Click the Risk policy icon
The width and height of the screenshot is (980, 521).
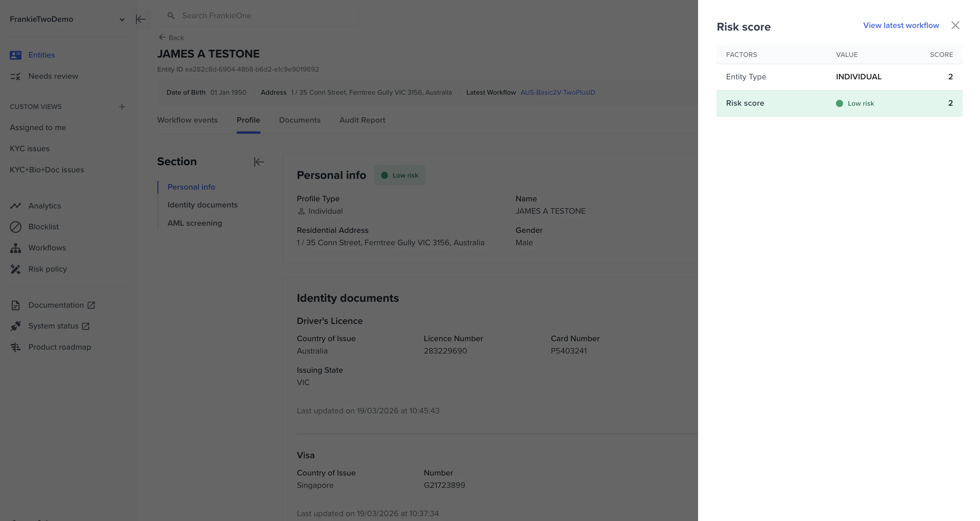16,269
